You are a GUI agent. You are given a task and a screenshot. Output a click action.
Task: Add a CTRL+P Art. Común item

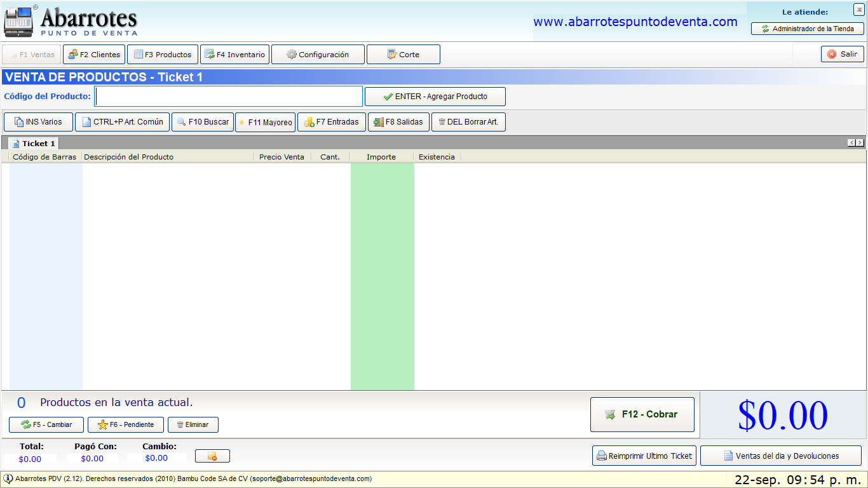coord(122,122)
